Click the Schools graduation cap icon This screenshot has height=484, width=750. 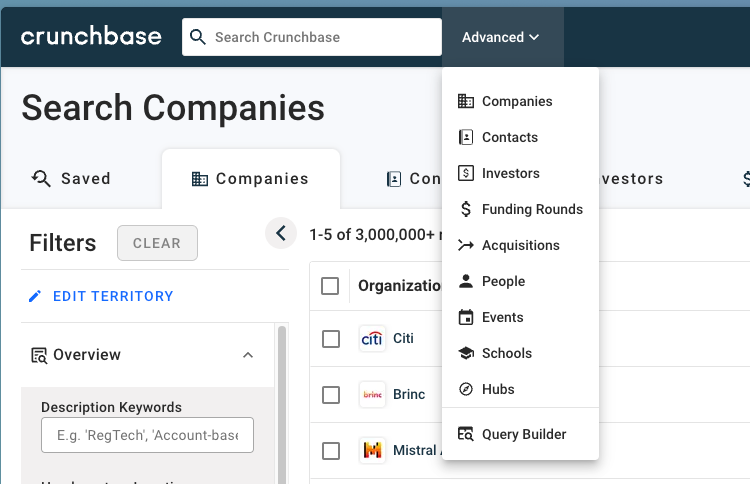[465, 353]
